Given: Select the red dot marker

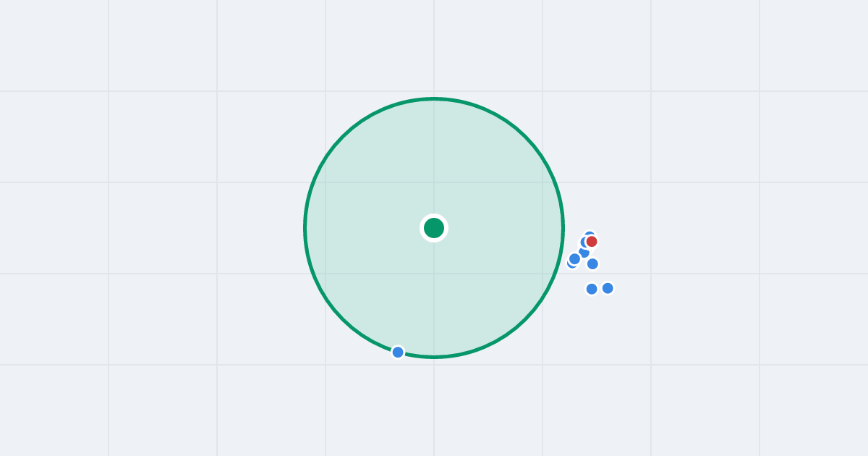Looking at the screenshot, I should [x=592, y=241].
